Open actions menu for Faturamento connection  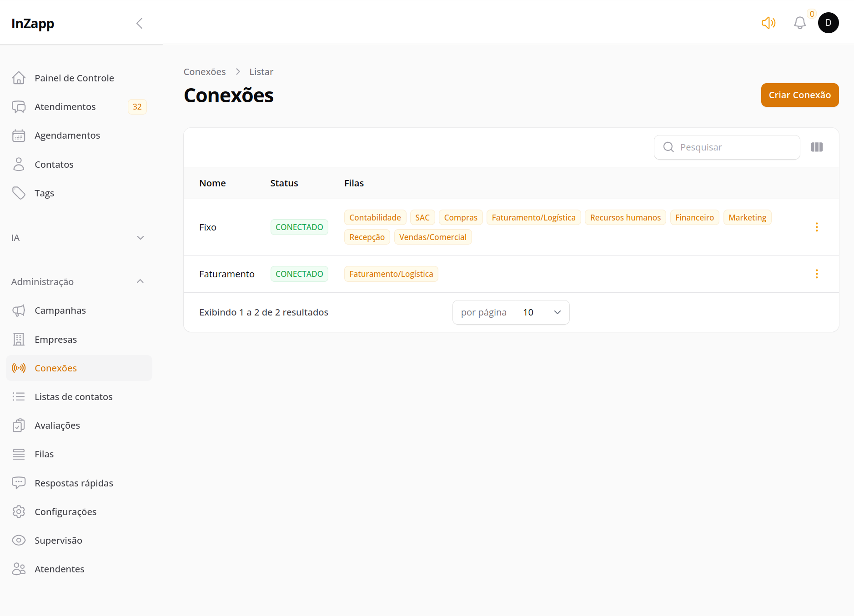click(817, 274)
